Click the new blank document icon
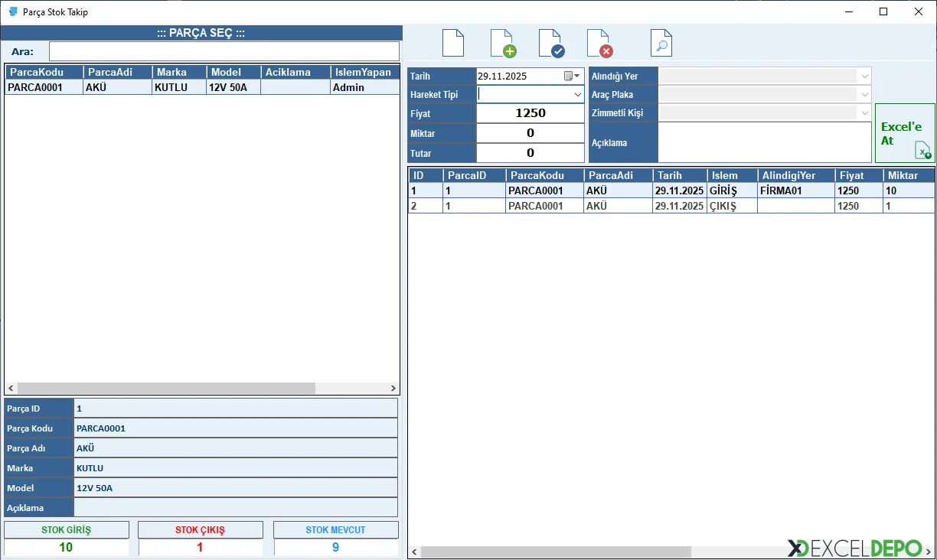This screenshot has height=560, width=937. (x=453, y=43)
